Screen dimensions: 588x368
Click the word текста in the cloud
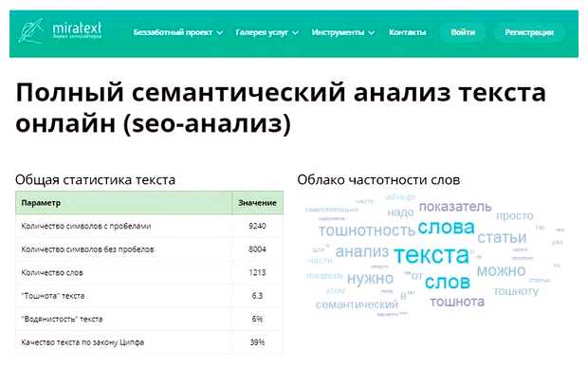[x=432, y=255]
